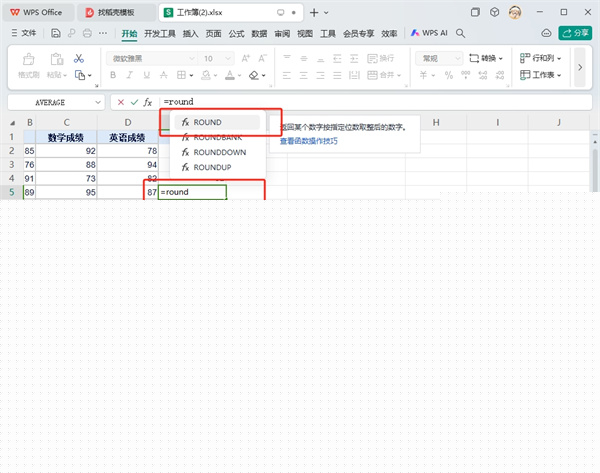Increase font size with A+ icon
600x473 pixels.
pyautogui.click(x=246, y=58)
